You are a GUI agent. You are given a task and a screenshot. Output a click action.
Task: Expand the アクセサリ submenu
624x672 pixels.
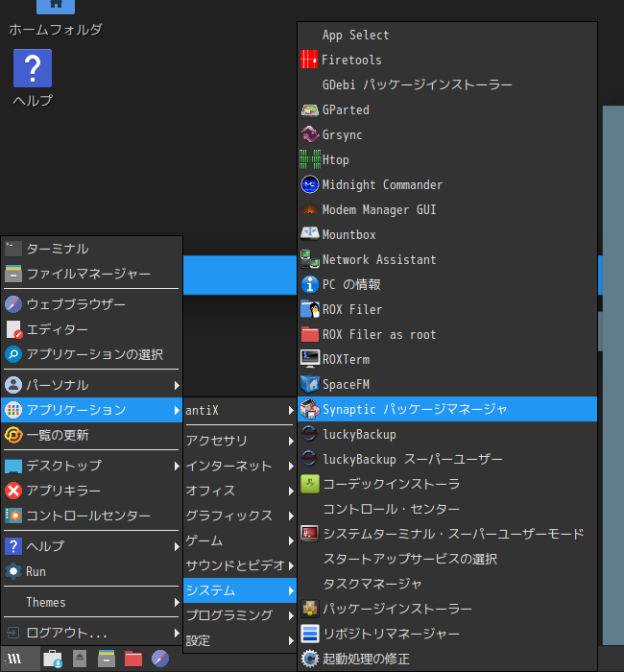[240, 441]
